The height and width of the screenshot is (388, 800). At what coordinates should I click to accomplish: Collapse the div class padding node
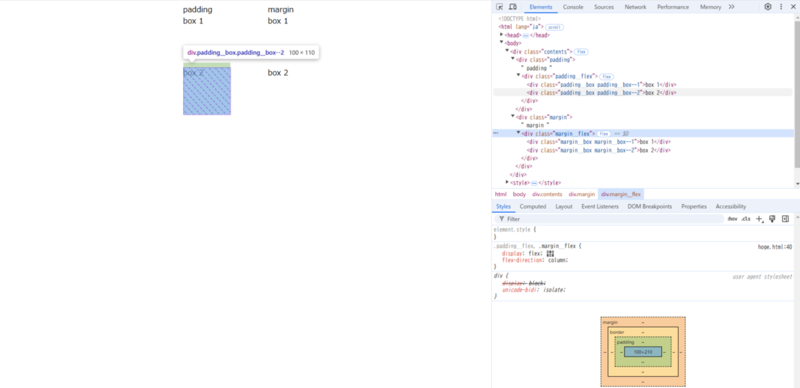(x=513, y=59)
